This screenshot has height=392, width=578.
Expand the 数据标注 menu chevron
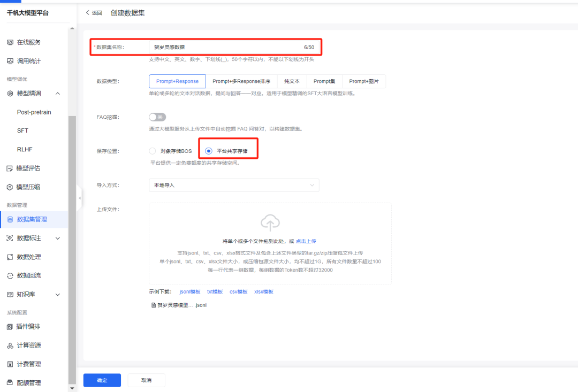[57, 239]
